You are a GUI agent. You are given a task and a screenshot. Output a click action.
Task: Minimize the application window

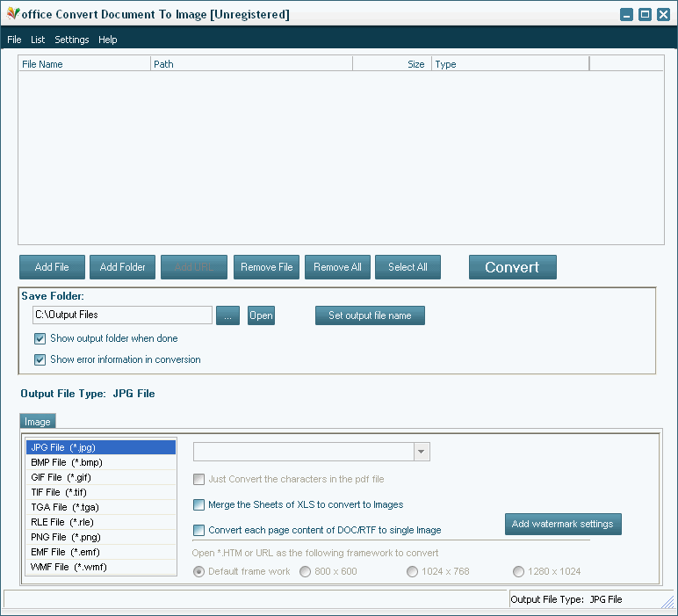pyautogui.click(x=626, y=14)
